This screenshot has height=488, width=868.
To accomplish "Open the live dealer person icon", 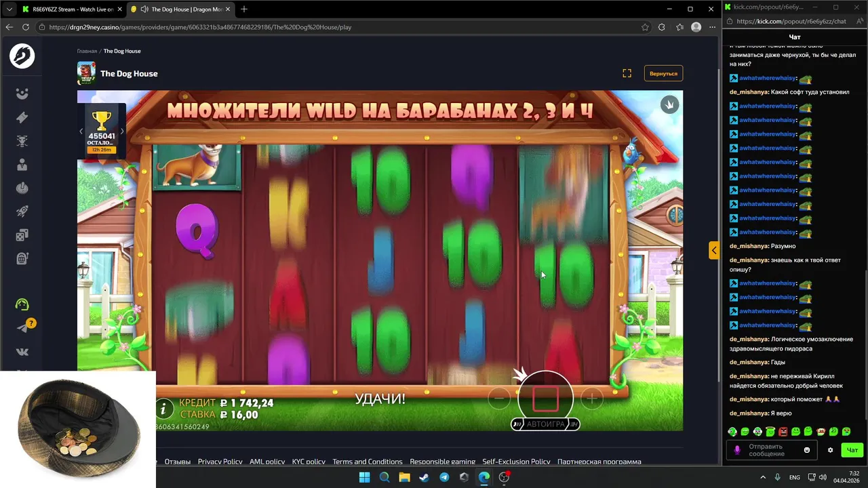I will 22,164.
